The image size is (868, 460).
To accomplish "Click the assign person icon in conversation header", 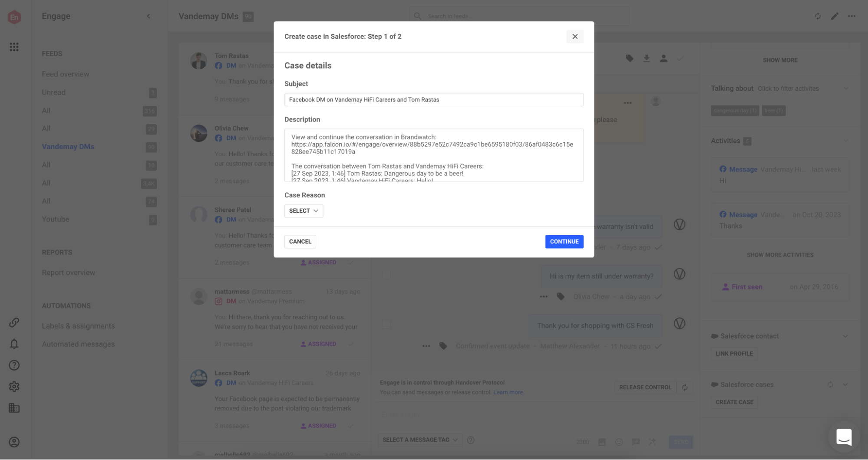I will click(663, 58).
